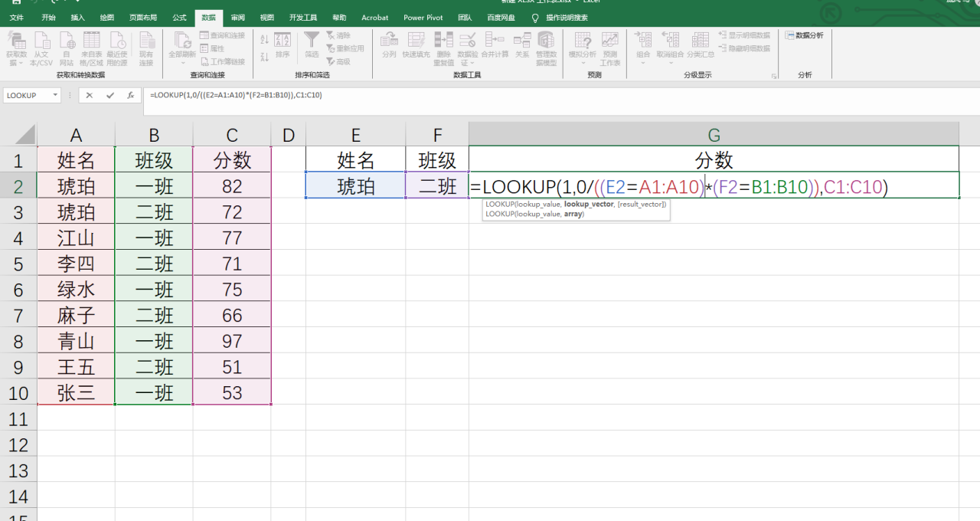This screenshot has width=980, height=521.
Task: Click the 工作簿链接 button
Action: pos(222,61)
